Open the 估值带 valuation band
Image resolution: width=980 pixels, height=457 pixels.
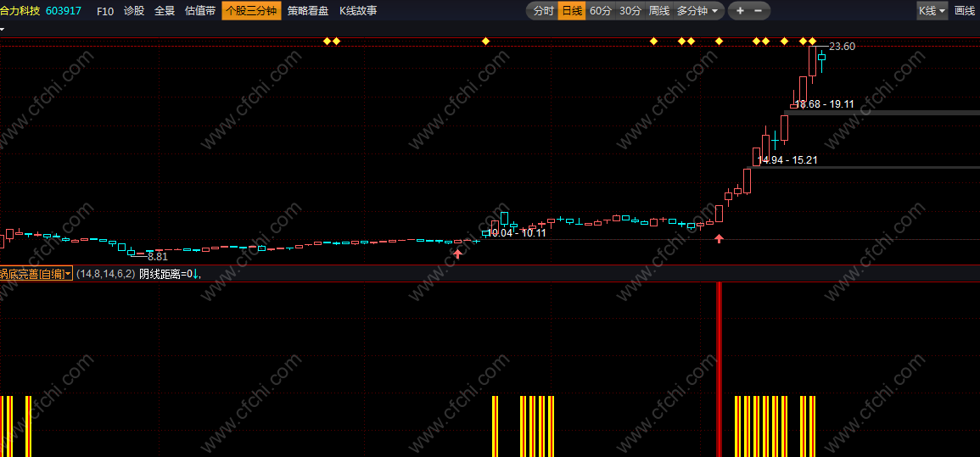pos(200,11)
